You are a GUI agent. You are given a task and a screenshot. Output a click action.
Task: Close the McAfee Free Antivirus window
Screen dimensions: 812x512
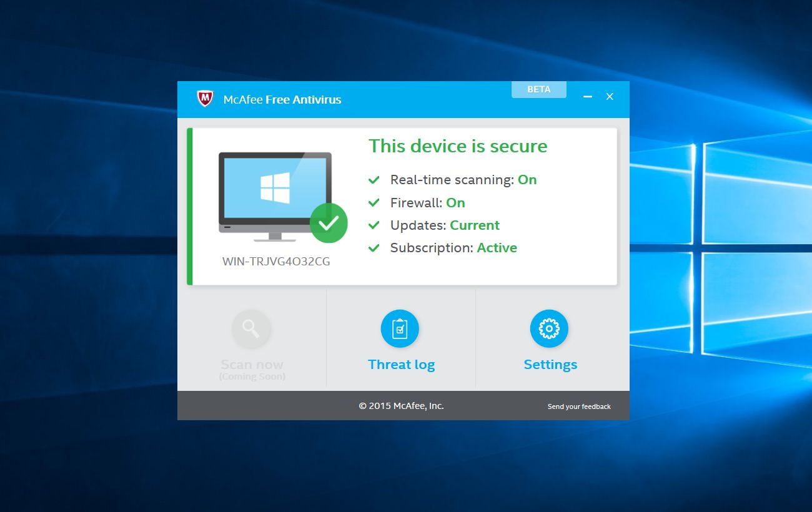coord(610,97)
